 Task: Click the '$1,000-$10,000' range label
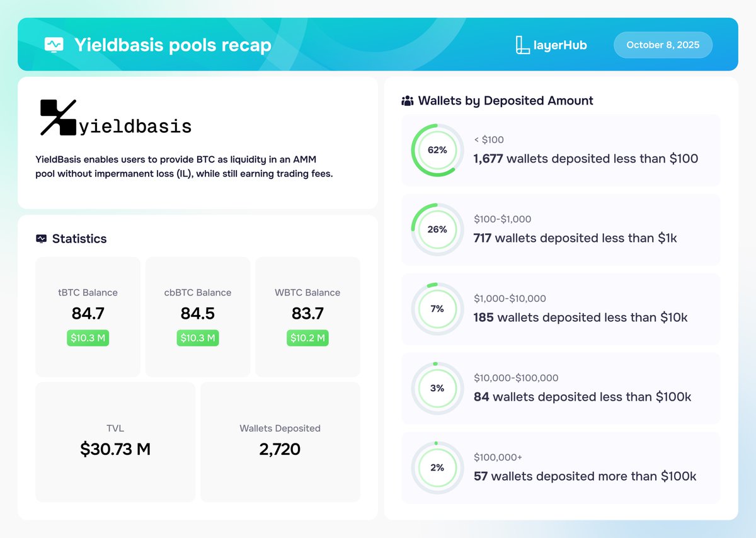[510, 299]
